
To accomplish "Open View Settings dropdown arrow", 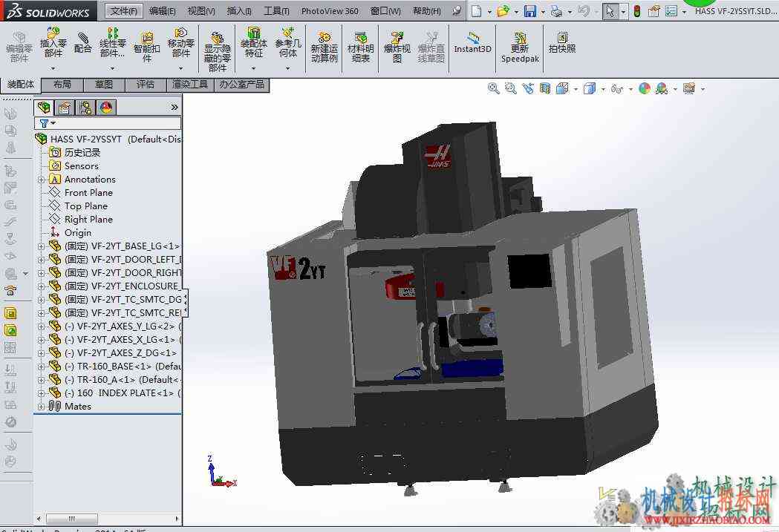I will point(703,89).
